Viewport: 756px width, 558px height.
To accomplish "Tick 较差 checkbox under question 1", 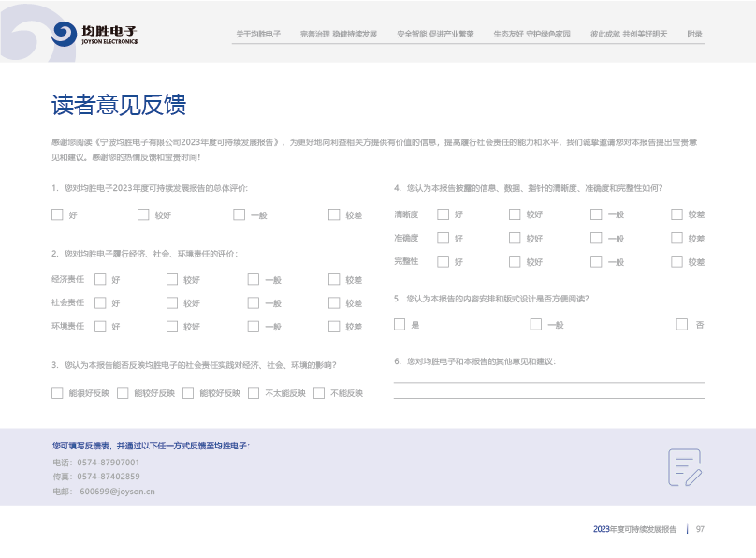I will click(334, 214).
